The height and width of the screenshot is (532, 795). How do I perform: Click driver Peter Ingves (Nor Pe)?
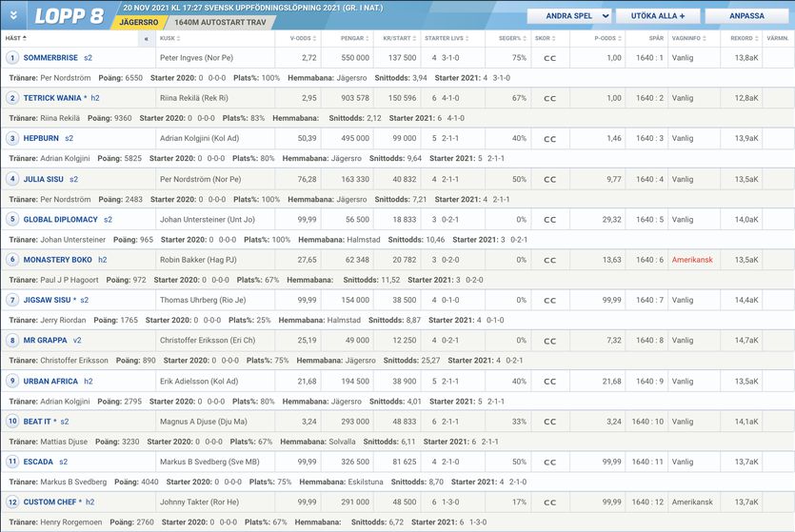point(197,58)
